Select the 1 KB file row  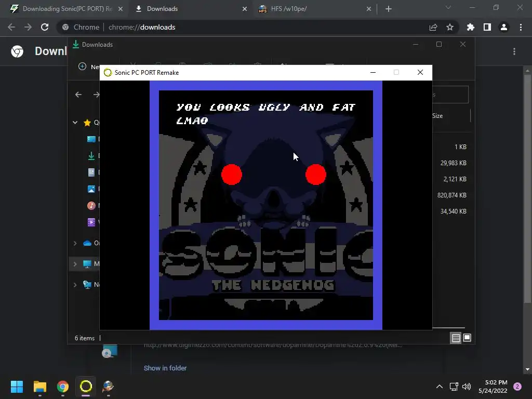tap(453, 147)
